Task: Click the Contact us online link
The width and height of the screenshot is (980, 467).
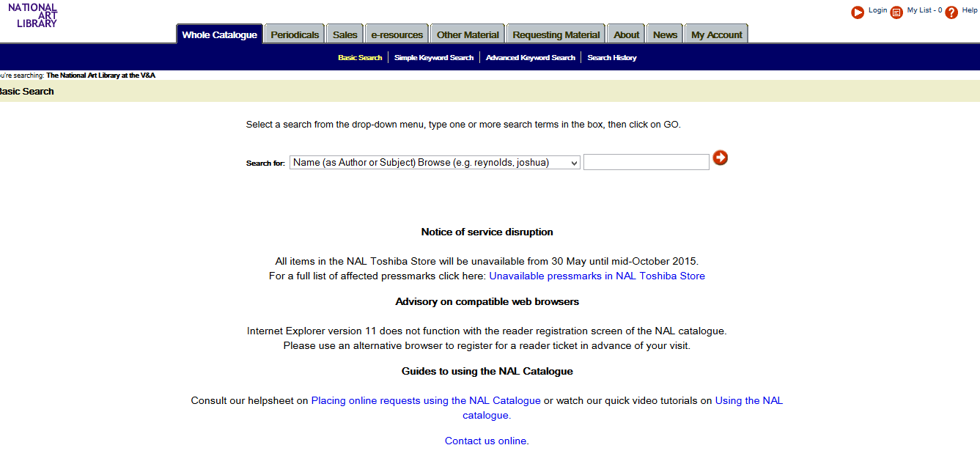Action: (x=485, y=441)
